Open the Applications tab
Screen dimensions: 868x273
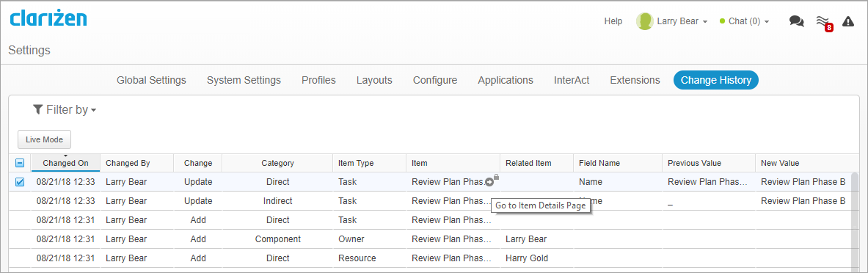click(x=506, y=80)
